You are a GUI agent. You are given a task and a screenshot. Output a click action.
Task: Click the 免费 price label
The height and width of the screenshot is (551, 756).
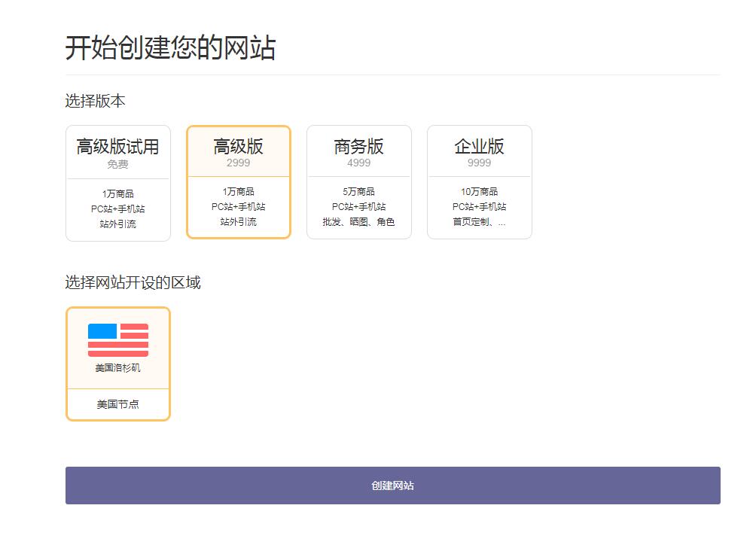[118, 164]
